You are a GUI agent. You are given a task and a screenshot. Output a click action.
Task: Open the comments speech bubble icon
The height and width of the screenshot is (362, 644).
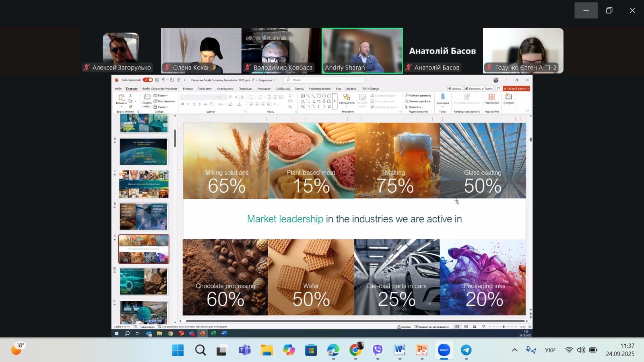(498, 88)
